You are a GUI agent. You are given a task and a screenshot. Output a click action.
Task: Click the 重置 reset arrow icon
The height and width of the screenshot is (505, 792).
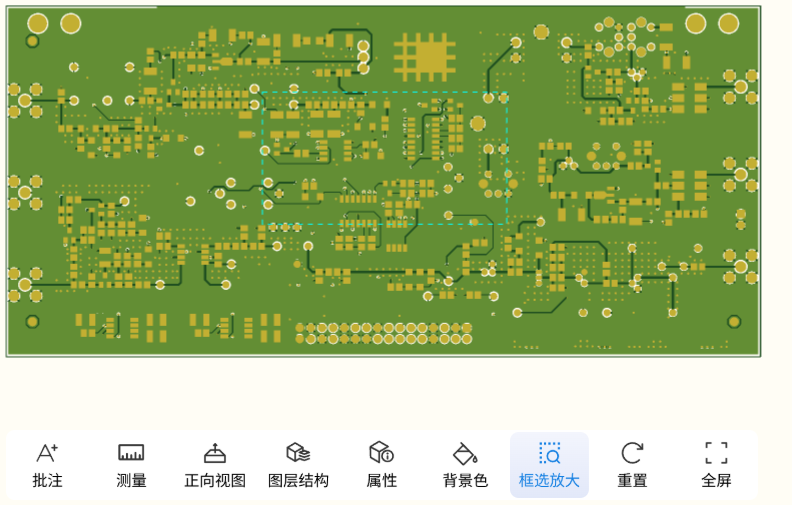tap(632, 453)
